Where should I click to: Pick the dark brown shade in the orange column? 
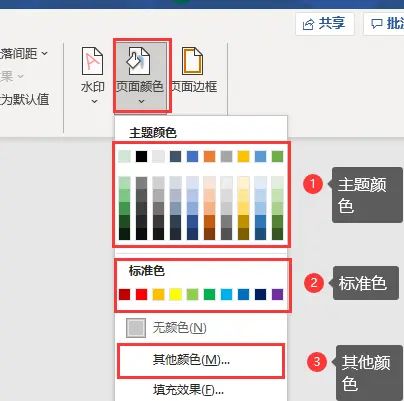point(209,234)
